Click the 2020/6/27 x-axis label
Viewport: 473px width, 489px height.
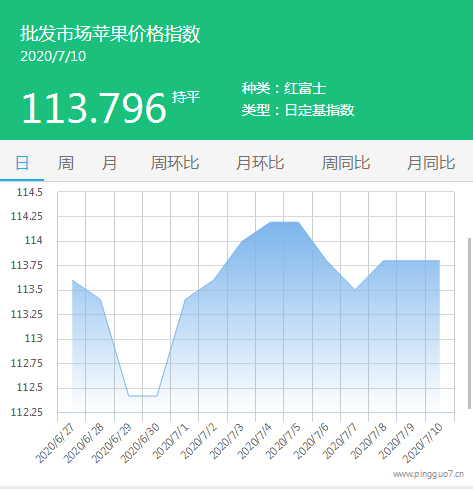(55, 444)
